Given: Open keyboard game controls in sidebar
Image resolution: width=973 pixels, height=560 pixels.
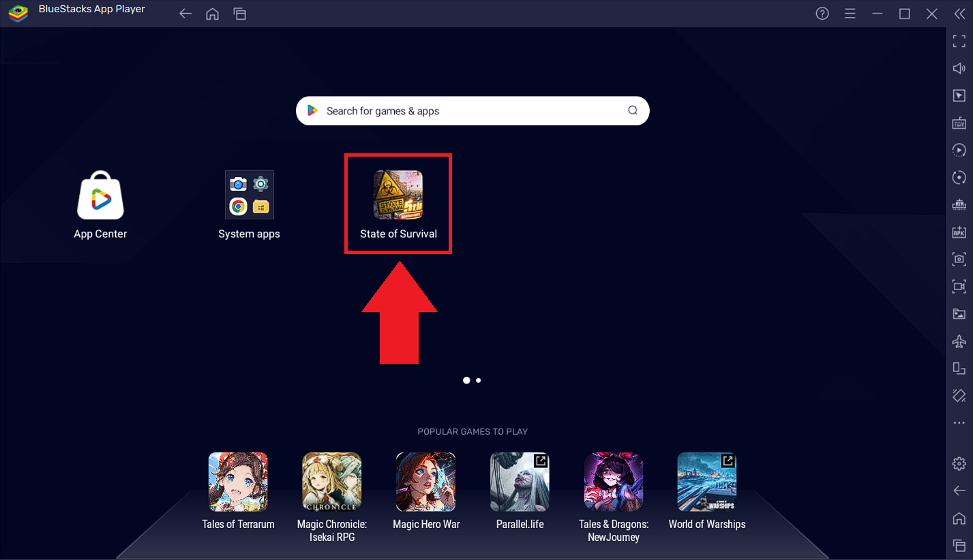Looking at the screenshot, I should pyautogui.click(x=959, y=123).
